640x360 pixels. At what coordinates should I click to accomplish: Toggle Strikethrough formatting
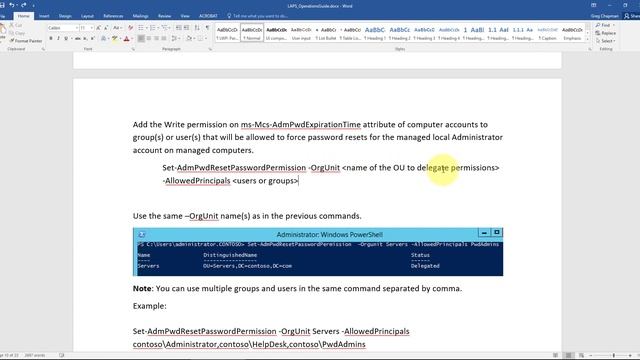[77, 38]
